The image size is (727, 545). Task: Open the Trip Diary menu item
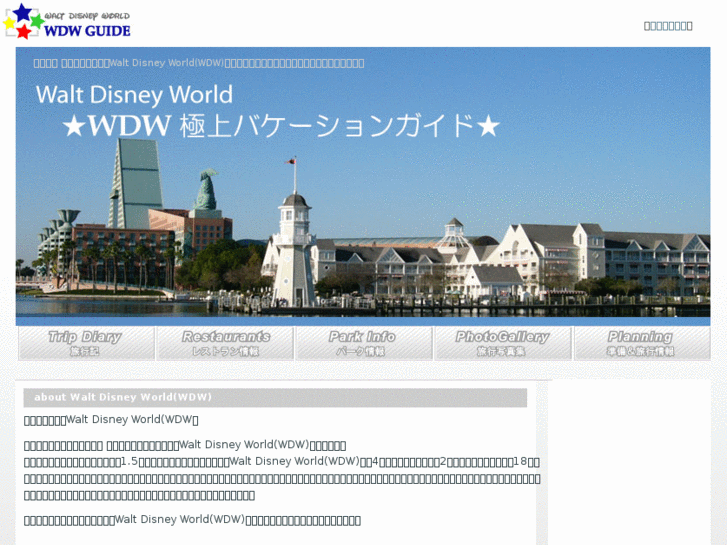click(86, 344)
